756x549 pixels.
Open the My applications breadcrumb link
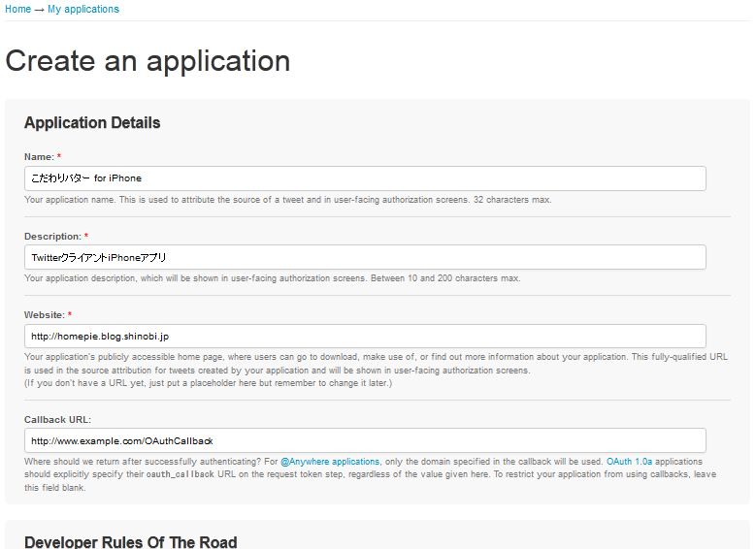[83, 9]
